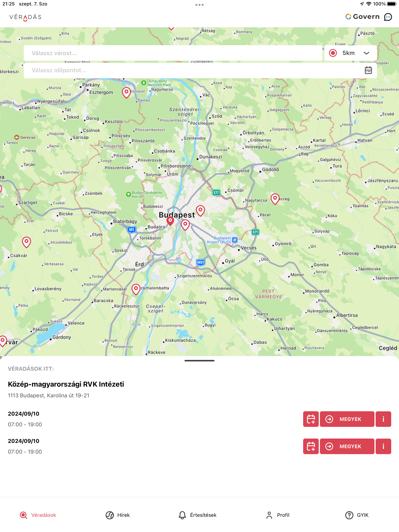Tap the Budapest city label on map
399x532 pixels.
pos(177,215)
